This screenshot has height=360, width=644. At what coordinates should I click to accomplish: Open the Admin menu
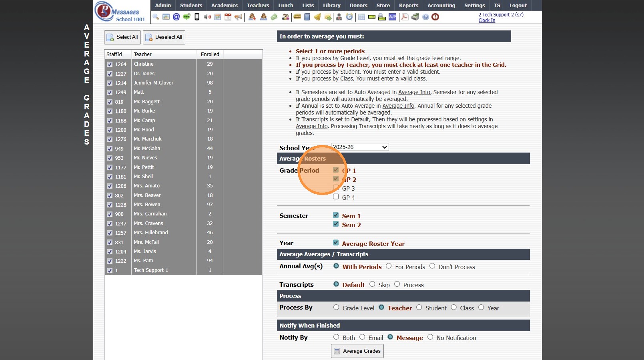163,5
